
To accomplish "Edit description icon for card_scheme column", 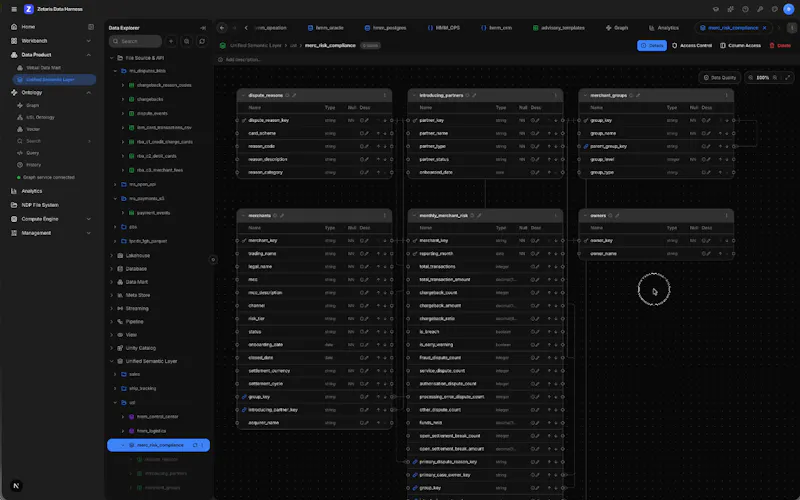I will (366, 133).
